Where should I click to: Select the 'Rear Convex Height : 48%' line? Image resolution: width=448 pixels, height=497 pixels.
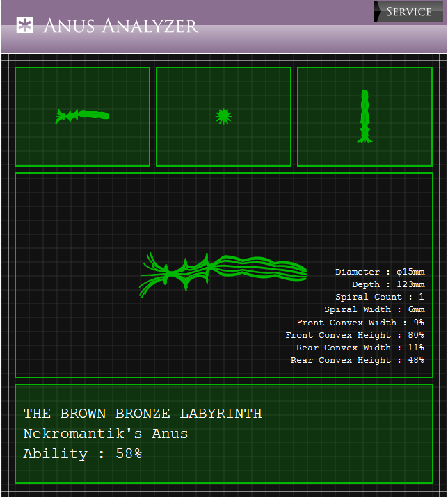[358, 360]
